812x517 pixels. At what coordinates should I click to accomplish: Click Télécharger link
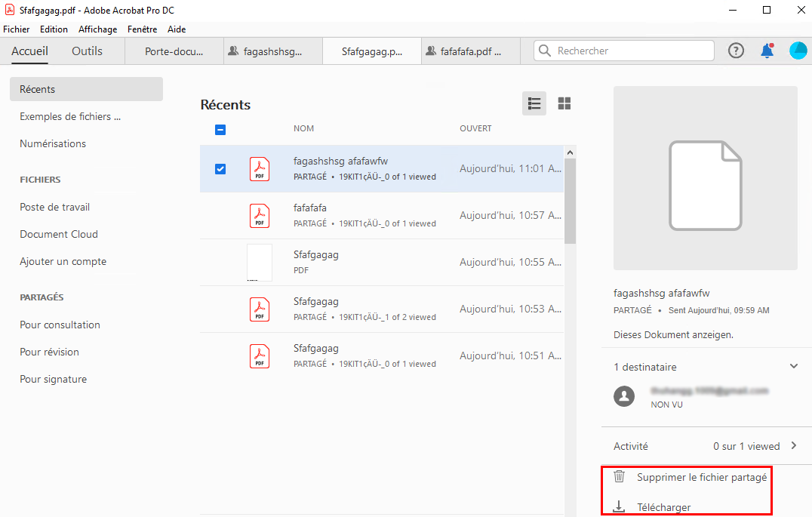pos(664,507)
